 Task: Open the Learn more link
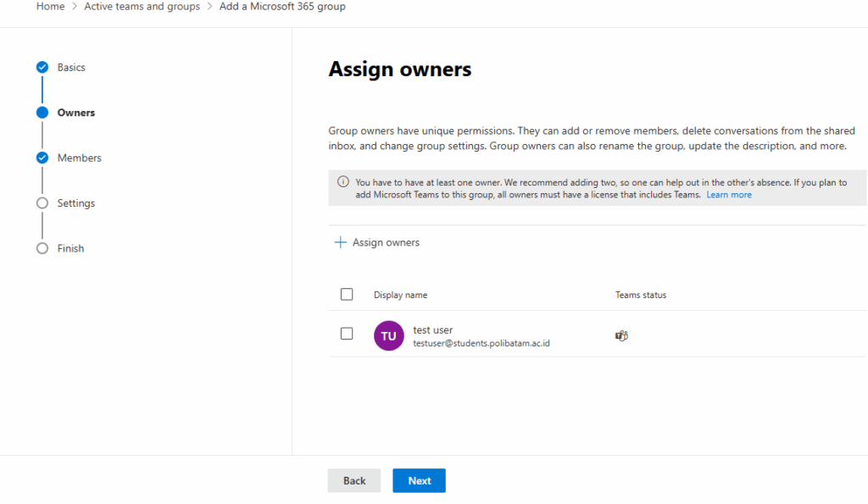tap(729, 195)
